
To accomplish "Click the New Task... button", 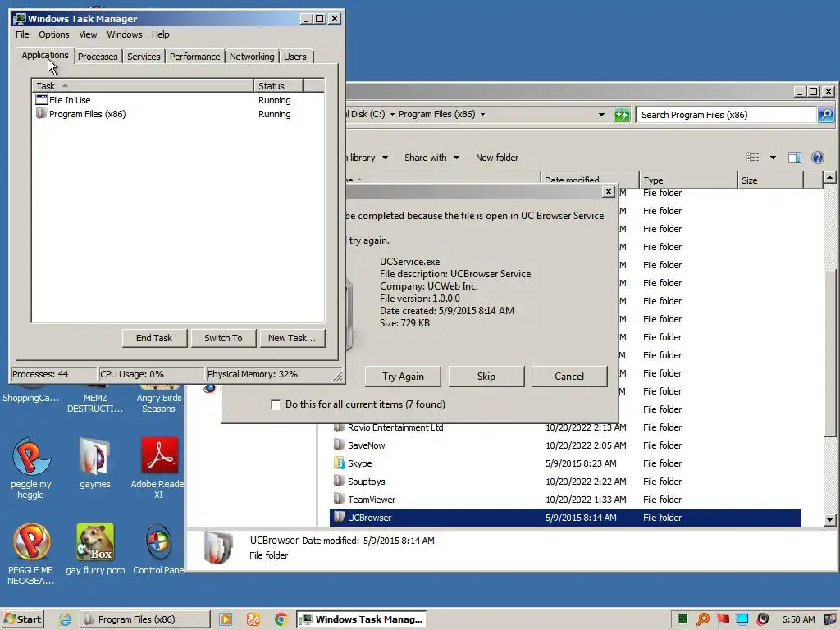I will 292,338.
